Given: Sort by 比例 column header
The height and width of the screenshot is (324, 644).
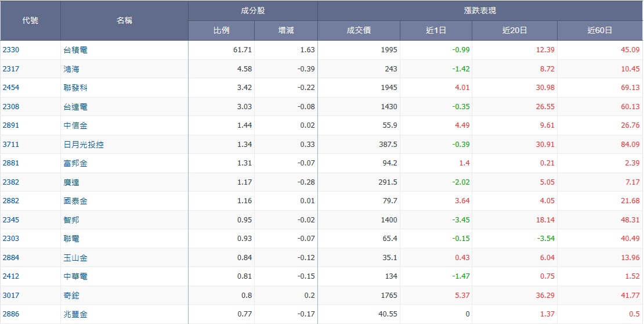Looking at the screenshot, I should point(221,31).
